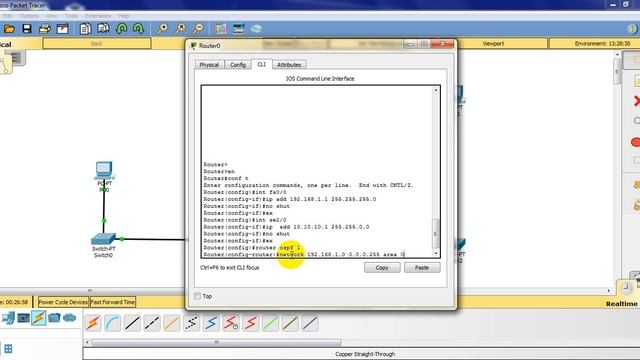Open the drawing palette icon
Viewport: 640px width, 360px height.
[x=220, y=29]
